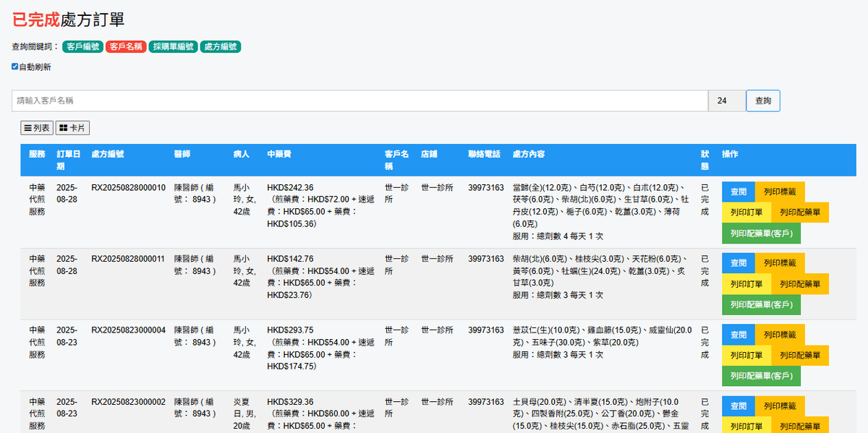Click 列印配藥單(客戶) for order RX20250828000010
Viewport: 868px width, 433px height.
coord(761,233)
